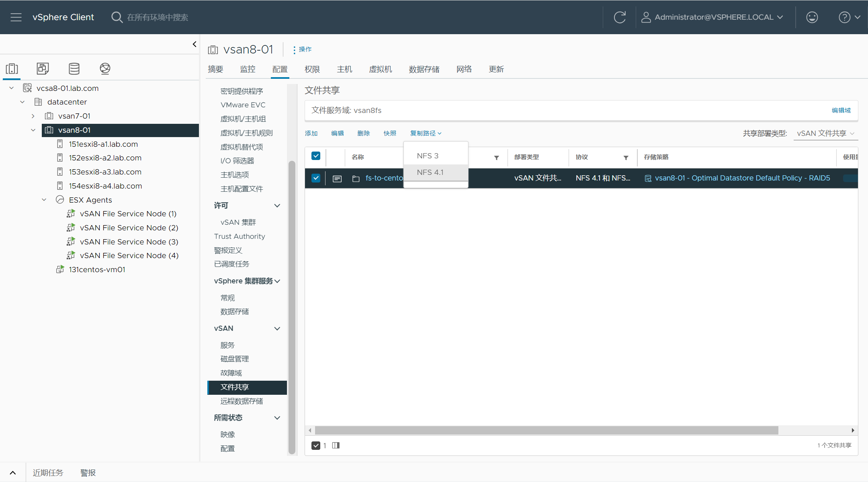Image resolution: width=868 pixels, height=482 pixels.
Task: Click the user account avatar icon
Action: click(646, 17)
